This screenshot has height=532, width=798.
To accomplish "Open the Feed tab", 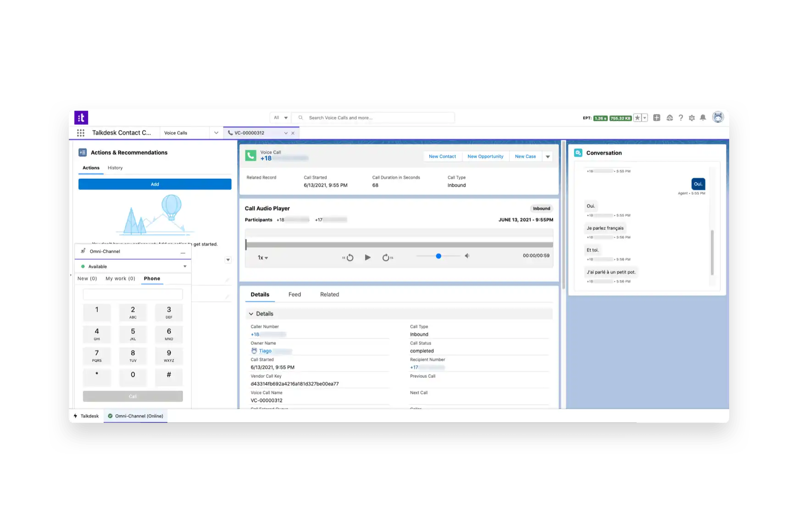I will 294,294.
